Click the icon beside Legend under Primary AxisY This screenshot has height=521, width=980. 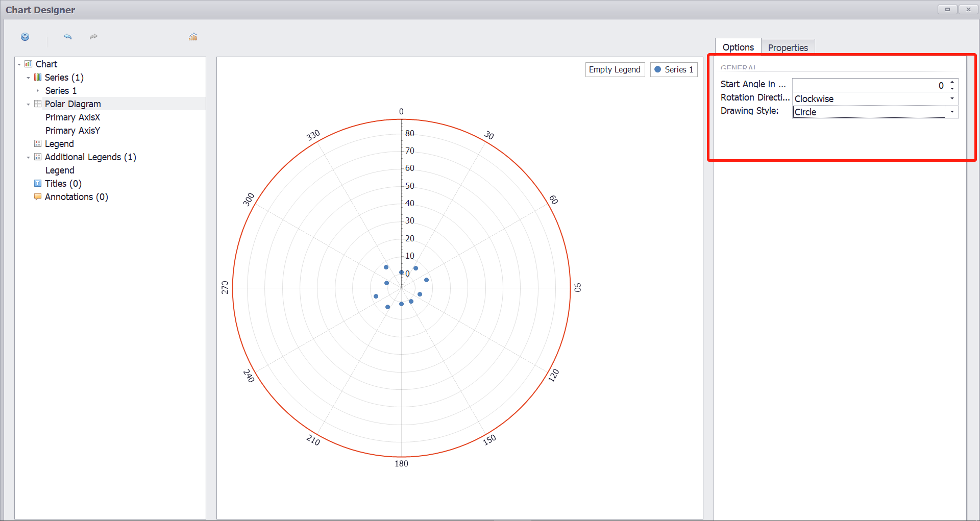pos(38,143)
